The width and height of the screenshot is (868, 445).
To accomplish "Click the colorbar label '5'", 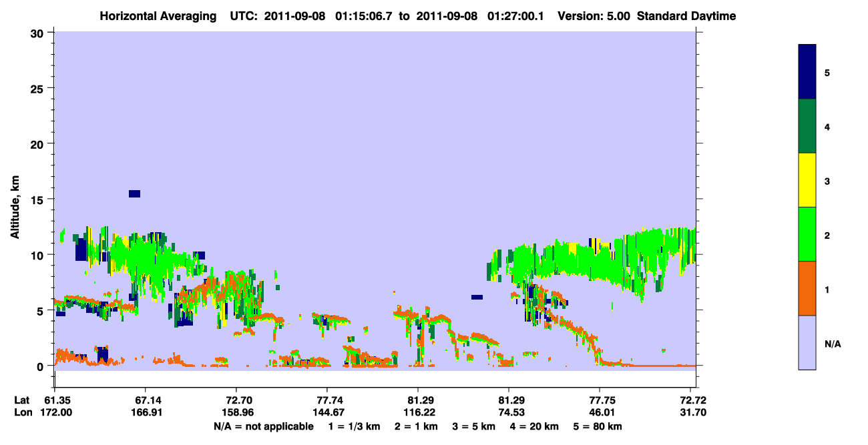I will point(827,72).
